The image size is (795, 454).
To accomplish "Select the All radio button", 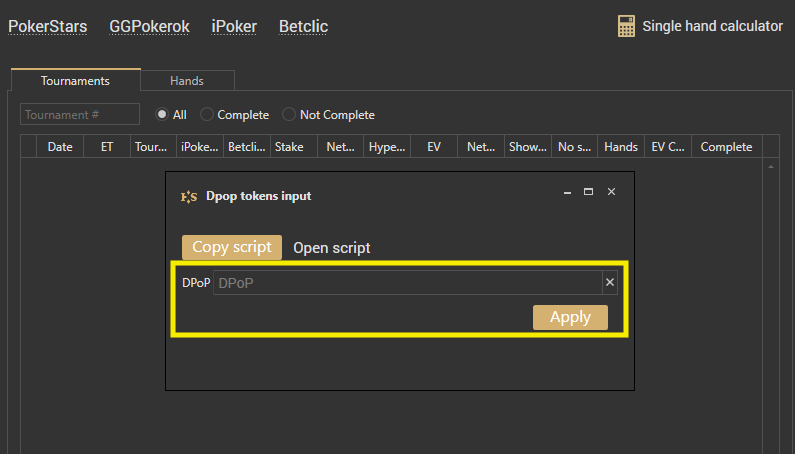I will (160, 115).
